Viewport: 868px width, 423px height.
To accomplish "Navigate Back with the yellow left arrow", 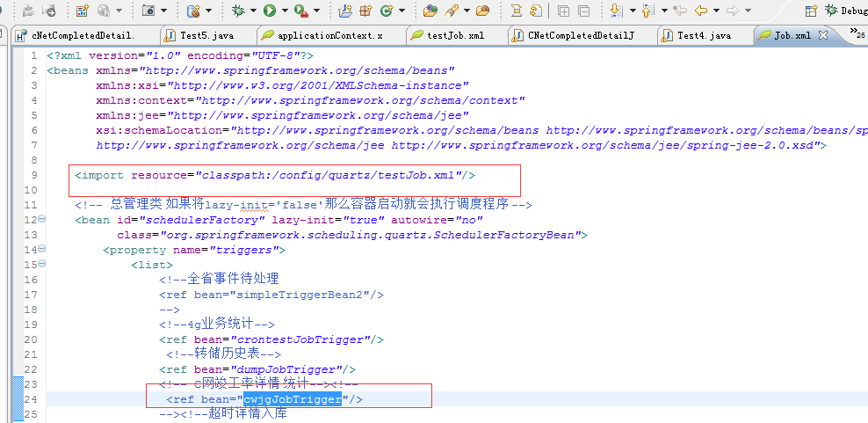I will pos(701,10).
